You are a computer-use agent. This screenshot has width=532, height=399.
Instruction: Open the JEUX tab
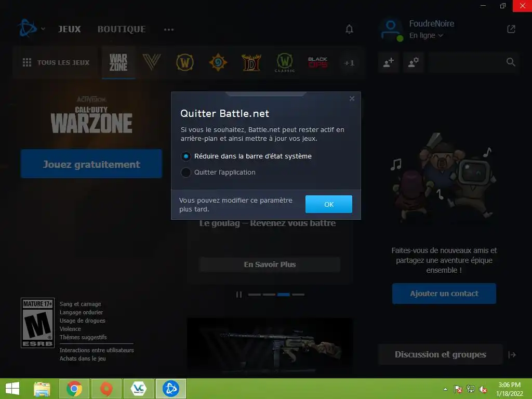pyautogui.click(x=70, y=29)
